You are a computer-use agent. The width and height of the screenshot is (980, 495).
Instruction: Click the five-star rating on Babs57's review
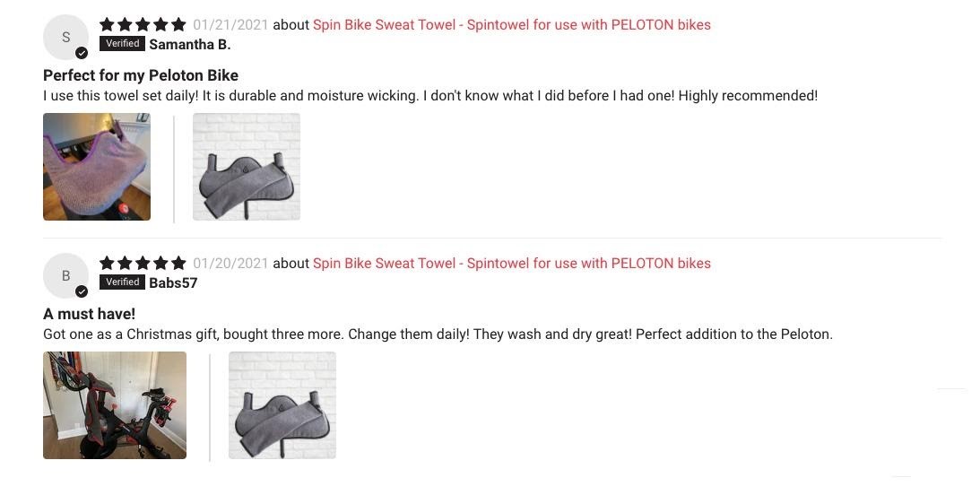coord(143,263)
